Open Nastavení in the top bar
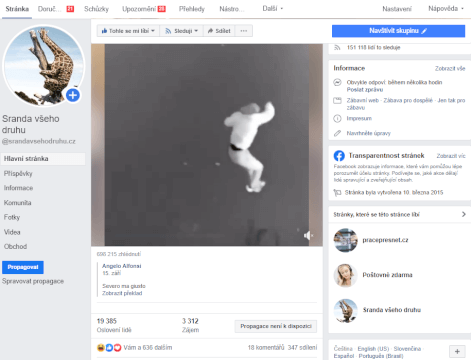Image resolution: width=471 pixels, height=360 pixels. [397, 9]
